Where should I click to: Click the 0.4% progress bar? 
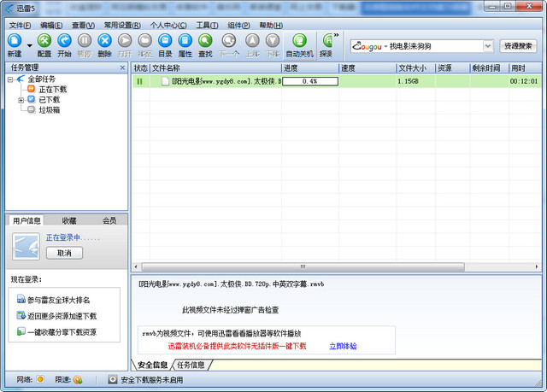tap(310, 81)
